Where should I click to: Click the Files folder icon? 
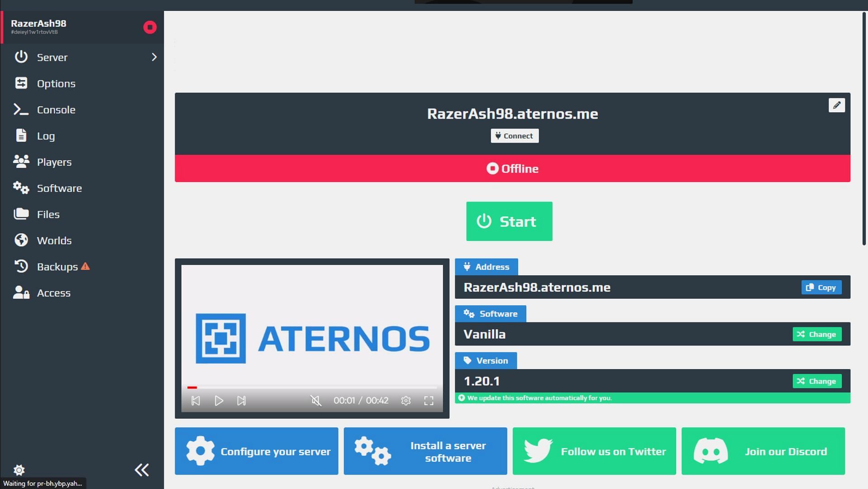click(21, 214)
